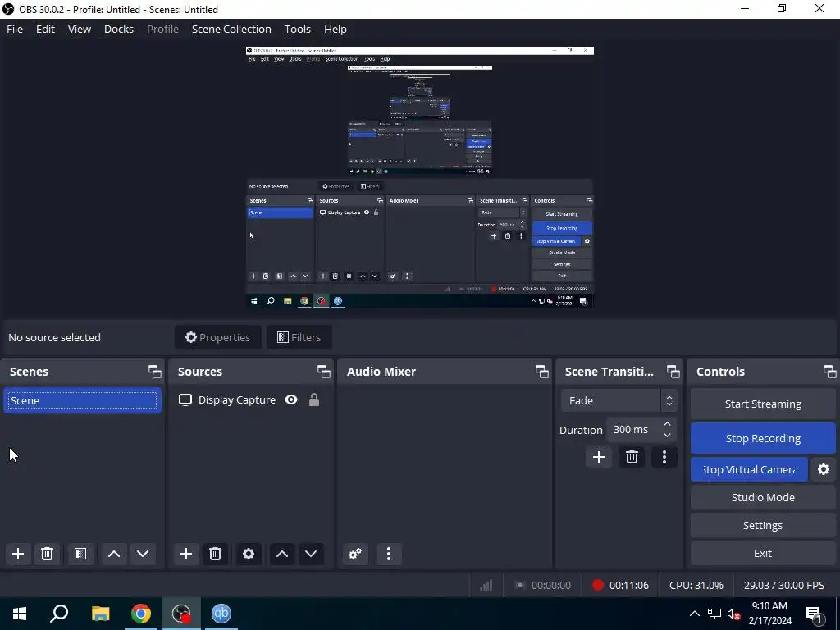Remove selected source with trash icon
The width and height of the screenshot is (840, 630).
[x=216, y=554]
